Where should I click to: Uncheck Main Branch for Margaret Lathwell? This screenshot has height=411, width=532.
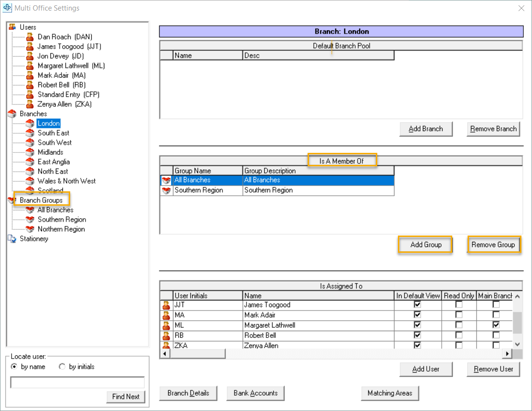[496, 325]
